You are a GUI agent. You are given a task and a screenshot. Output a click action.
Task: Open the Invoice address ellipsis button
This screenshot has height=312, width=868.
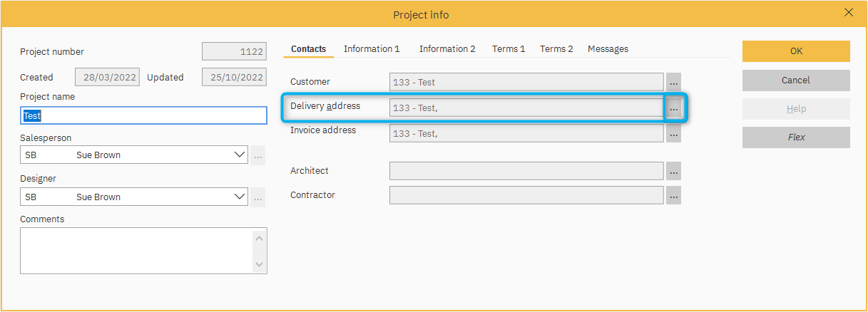(673, 133)
